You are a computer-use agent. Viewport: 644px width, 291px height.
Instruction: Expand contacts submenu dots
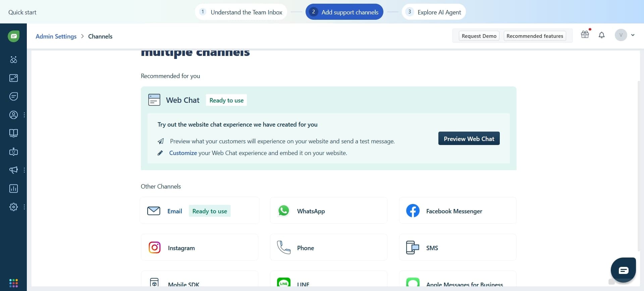[24, 115]
